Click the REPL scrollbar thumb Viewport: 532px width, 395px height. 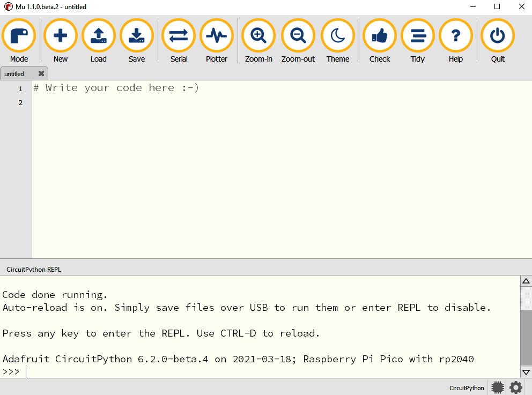[526, 339]
